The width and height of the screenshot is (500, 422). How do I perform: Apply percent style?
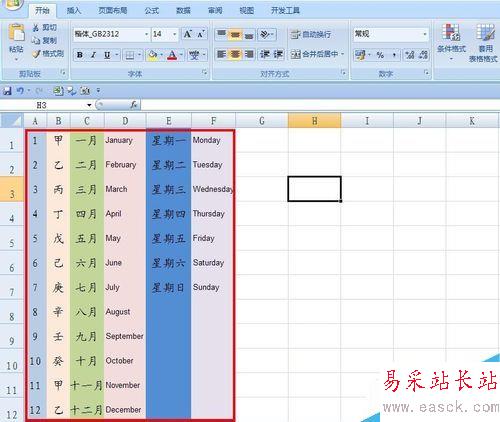tap(380, 55)
